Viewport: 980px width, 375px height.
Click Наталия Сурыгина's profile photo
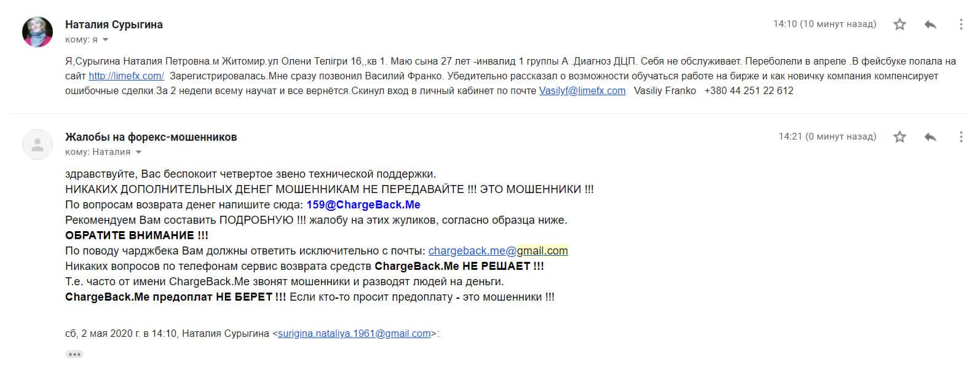(38, 32)
